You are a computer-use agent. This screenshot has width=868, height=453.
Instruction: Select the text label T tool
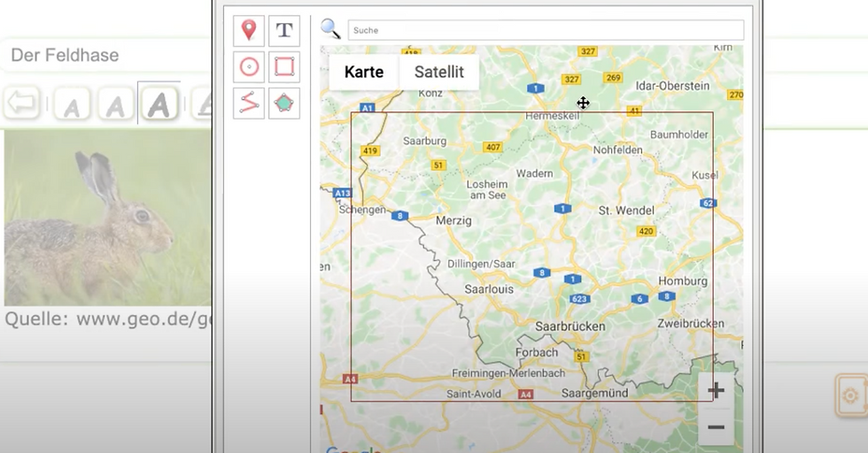click(x=284, y=31)
